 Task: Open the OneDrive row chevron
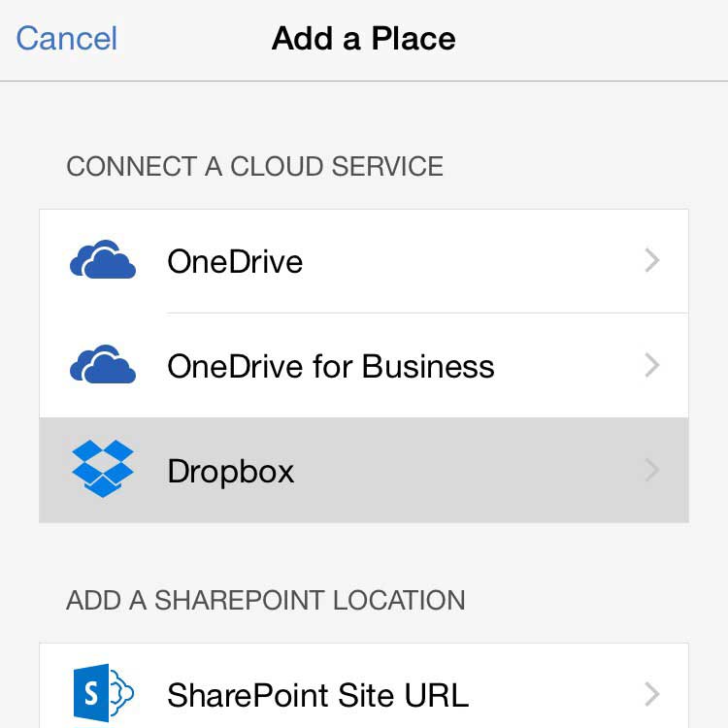click(x=652, y=260)
